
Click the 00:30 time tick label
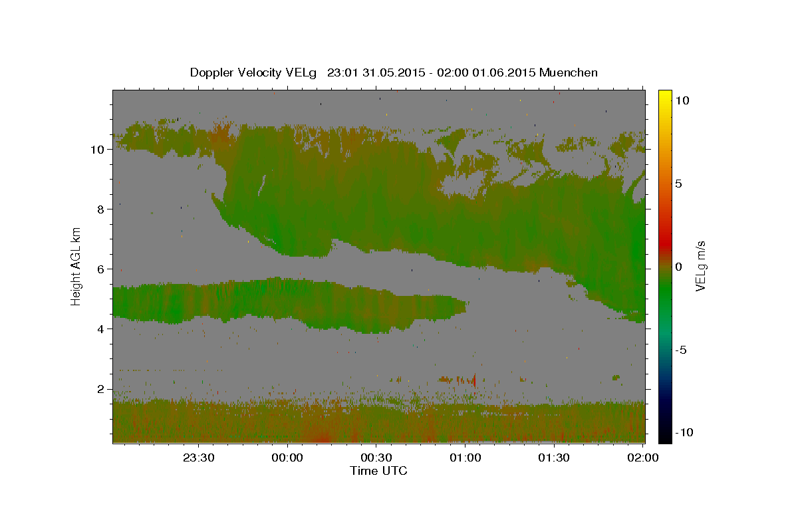376,458
